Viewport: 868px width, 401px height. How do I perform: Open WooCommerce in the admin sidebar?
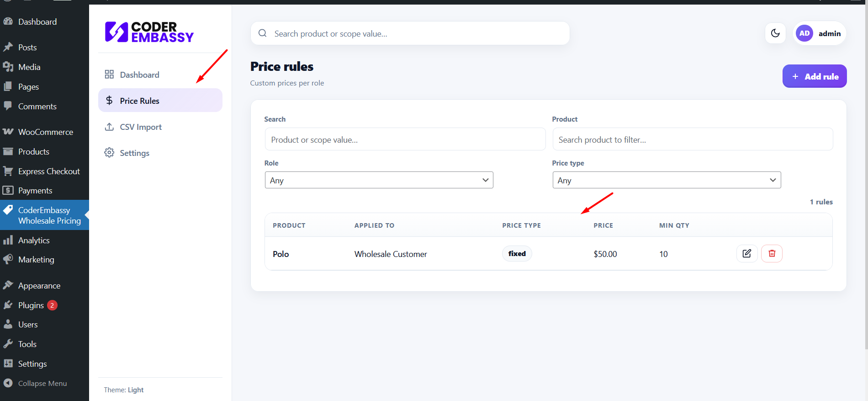tap(45, 132)
